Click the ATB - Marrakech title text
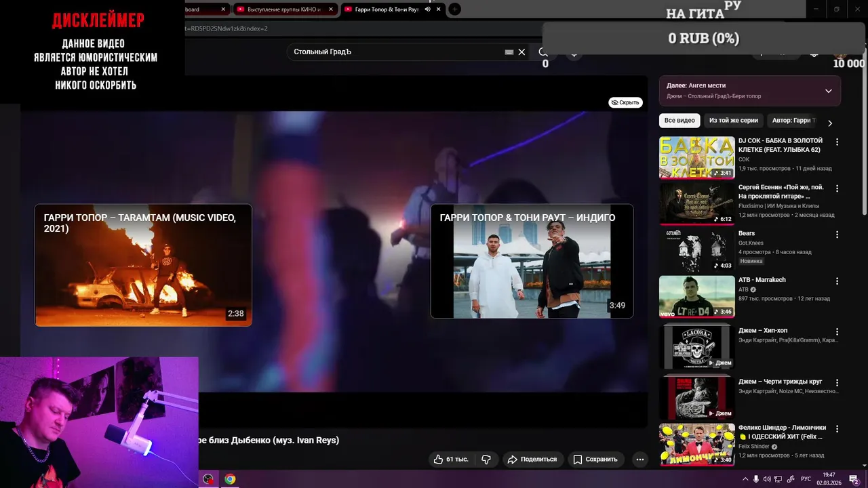Screen dimensions: 868x488 762,280
